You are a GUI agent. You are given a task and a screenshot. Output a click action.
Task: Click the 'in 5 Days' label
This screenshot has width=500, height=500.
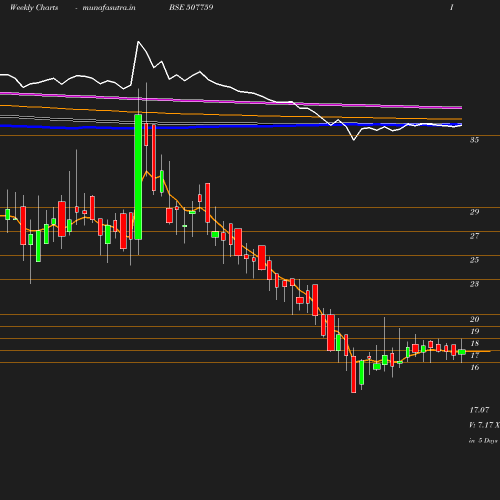483,441
